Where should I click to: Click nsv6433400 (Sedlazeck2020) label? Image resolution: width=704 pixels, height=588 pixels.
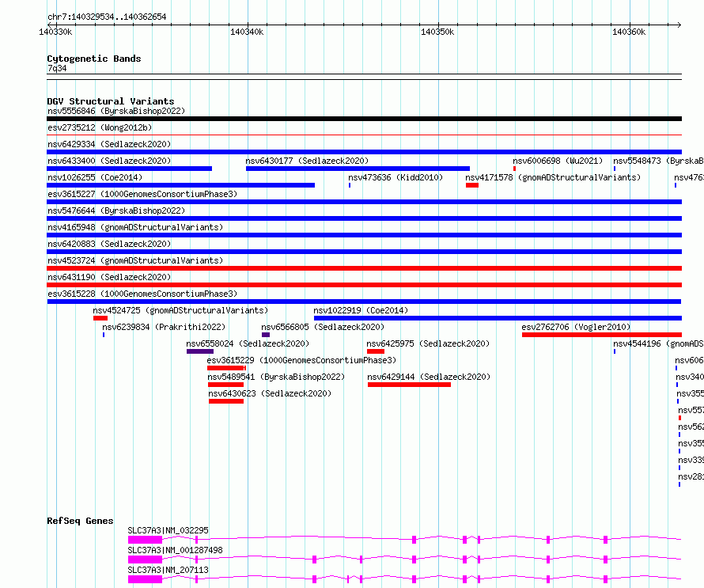click(109, 161)
